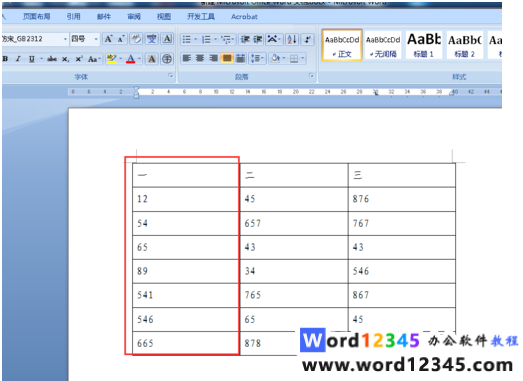Expand borders dropdown arrow
523x381 pixels.
click(x=302, y=59)
